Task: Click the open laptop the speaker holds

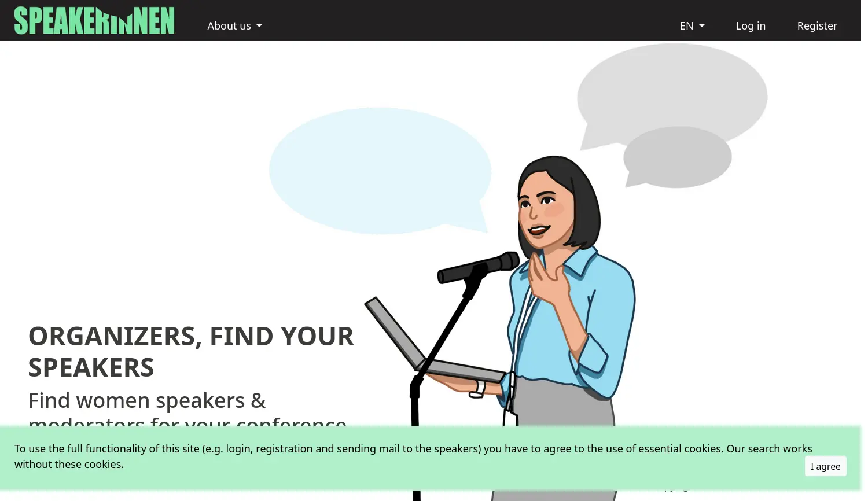Action: 428,344
